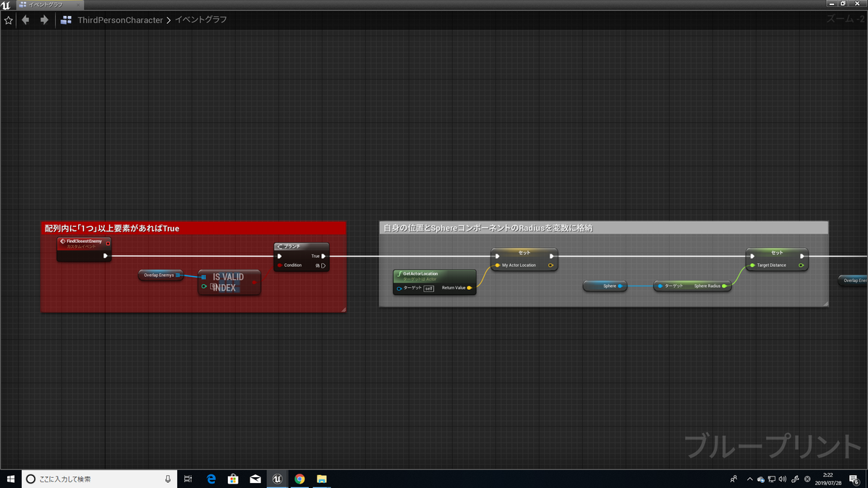
Task: Open File Explorer from taskbar
Action: [322, 479]
